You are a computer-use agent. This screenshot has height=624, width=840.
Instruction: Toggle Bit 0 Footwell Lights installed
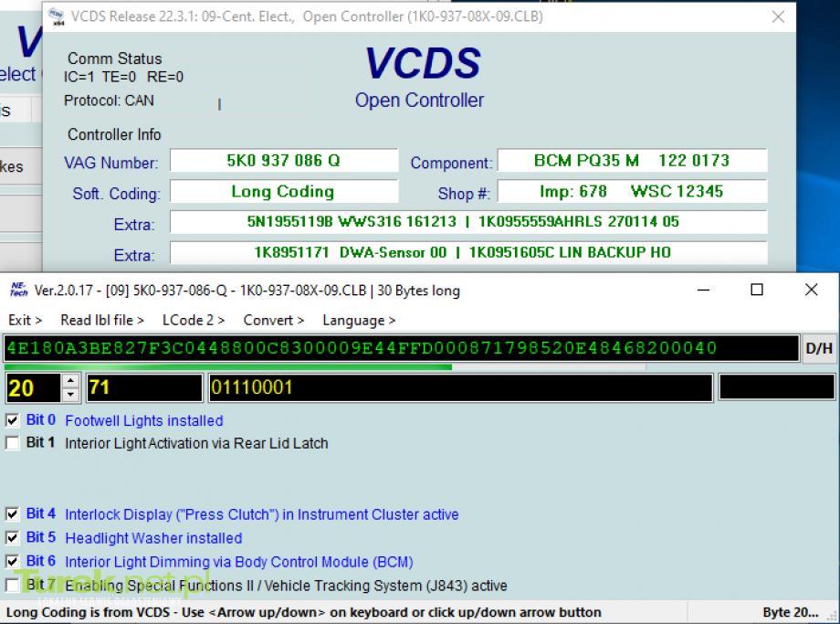pyautogui.click(x=12, y=421)
